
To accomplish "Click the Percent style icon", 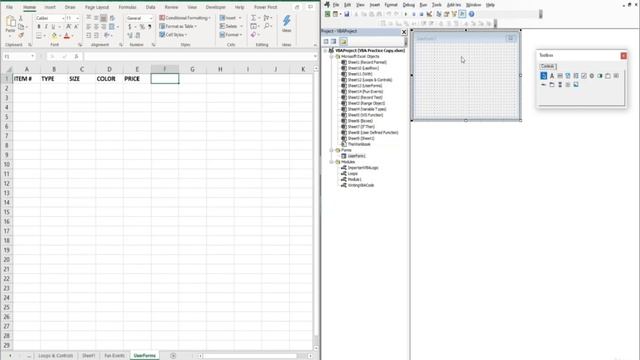I will pyautogui.click(x=142, y=27).
